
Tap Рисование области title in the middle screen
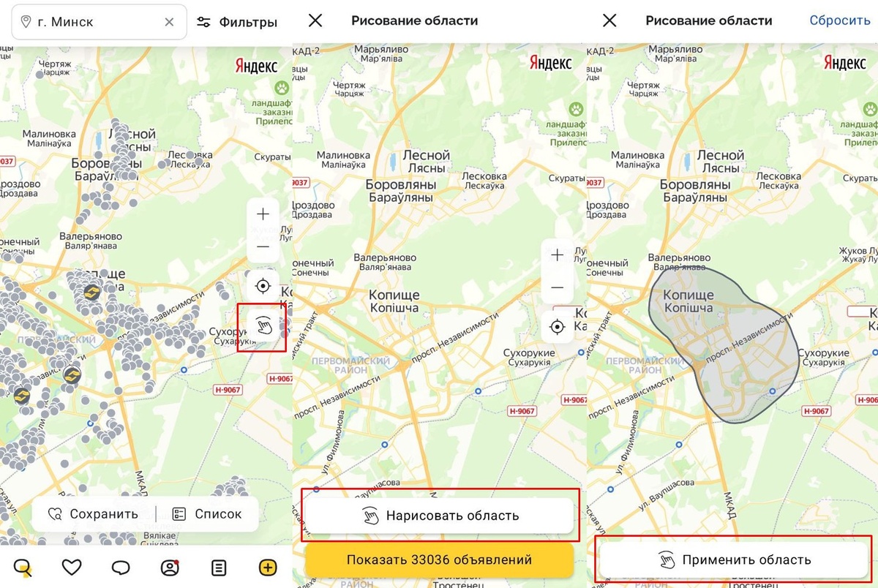[x=415, y=20]
